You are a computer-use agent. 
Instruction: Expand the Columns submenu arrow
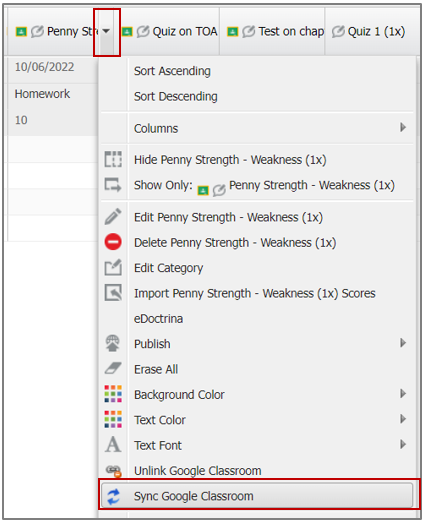point(403,127)
